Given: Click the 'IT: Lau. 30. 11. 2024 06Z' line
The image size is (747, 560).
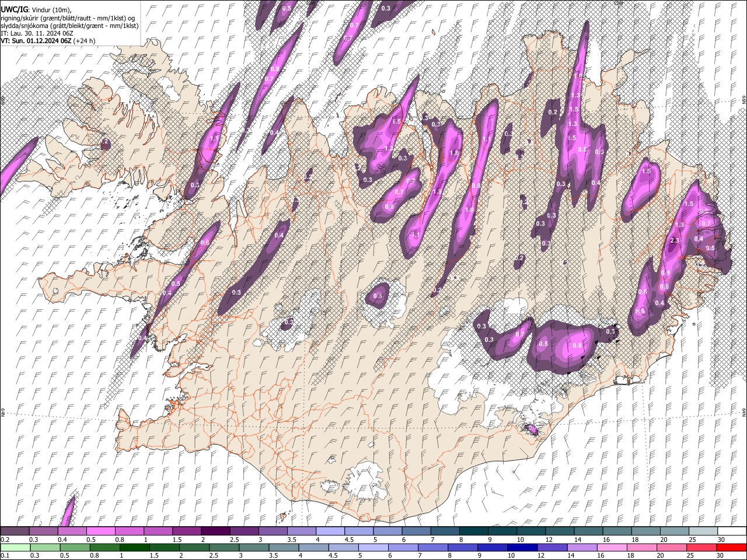Looking at the screenshot, I should 37,33.
